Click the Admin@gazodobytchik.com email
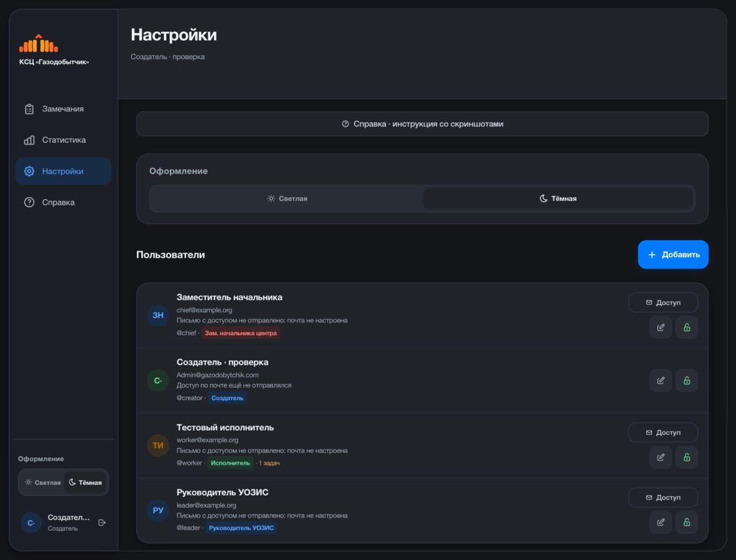 pyautogui.click(x=217, y=375)
